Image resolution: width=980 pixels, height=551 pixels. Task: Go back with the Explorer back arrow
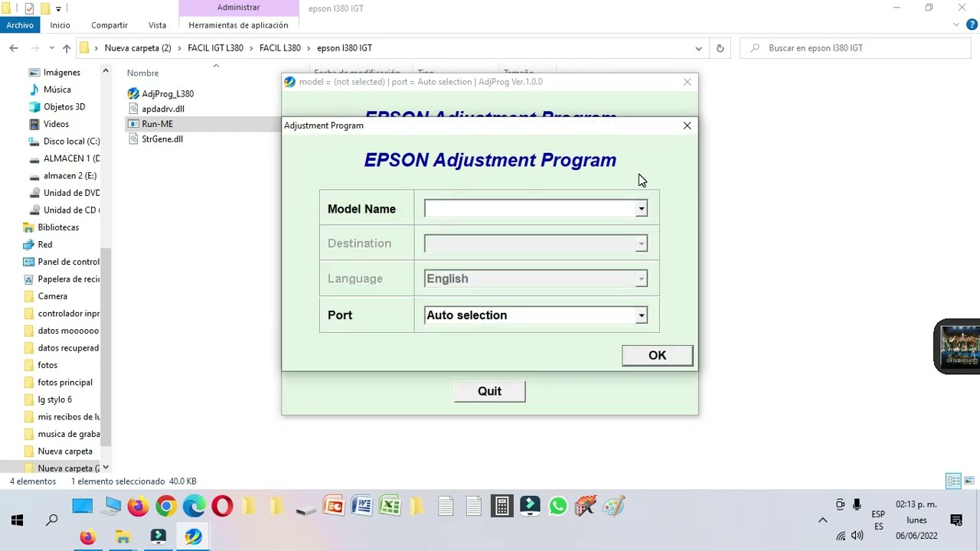[x=14, y=48]
